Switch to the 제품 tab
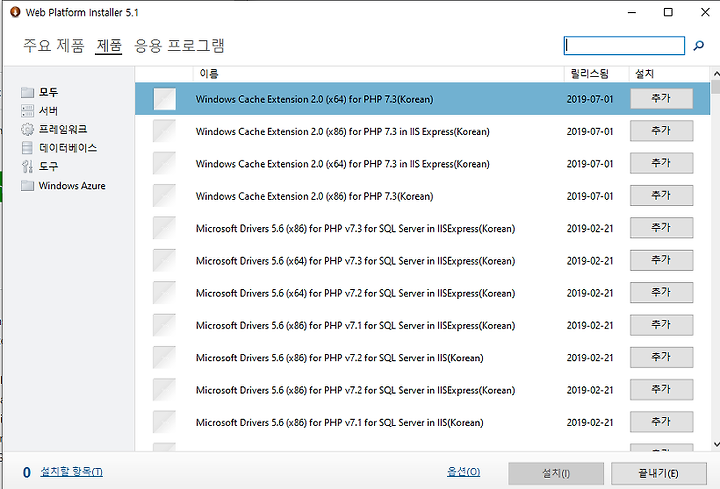 [x=109, y=45]
